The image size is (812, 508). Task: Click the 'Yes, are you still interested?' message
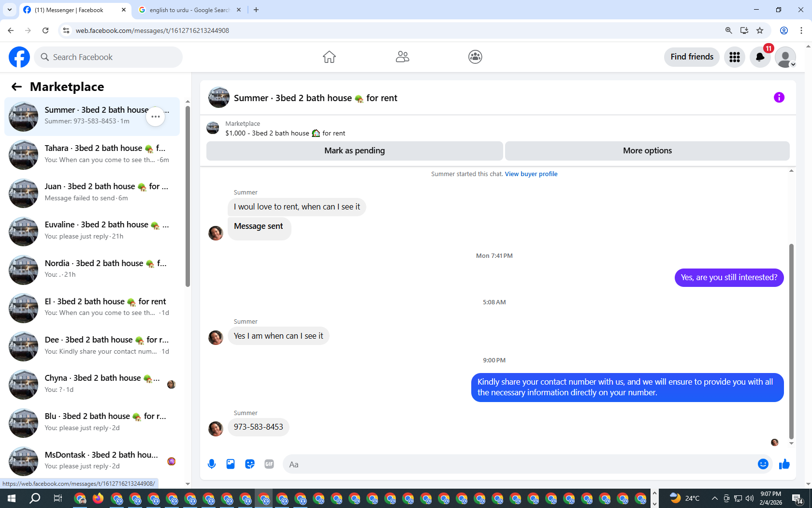(x=729, y=278)
